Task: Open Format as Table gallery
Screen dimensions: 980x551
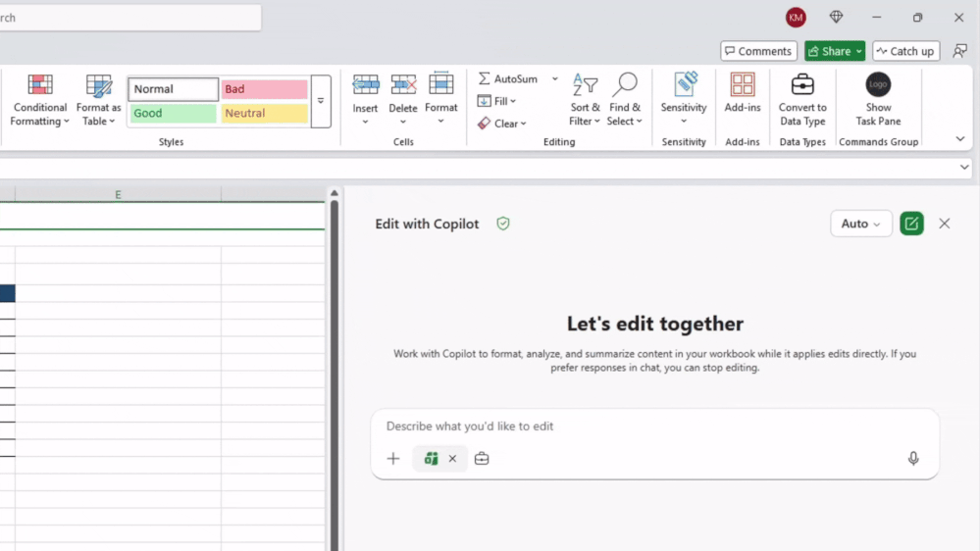Action: [98, 100]
